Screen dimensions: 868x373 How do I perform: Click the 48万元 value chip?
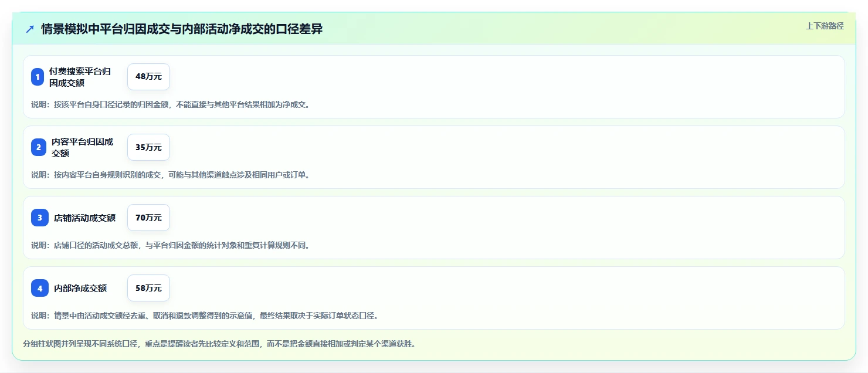coord(148,77)
